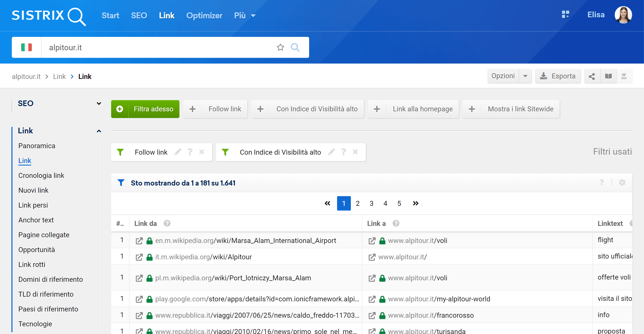Collapse the Link sidebar section
The height and width of the screenshot is (334, 644).
(x=99, y=131)
